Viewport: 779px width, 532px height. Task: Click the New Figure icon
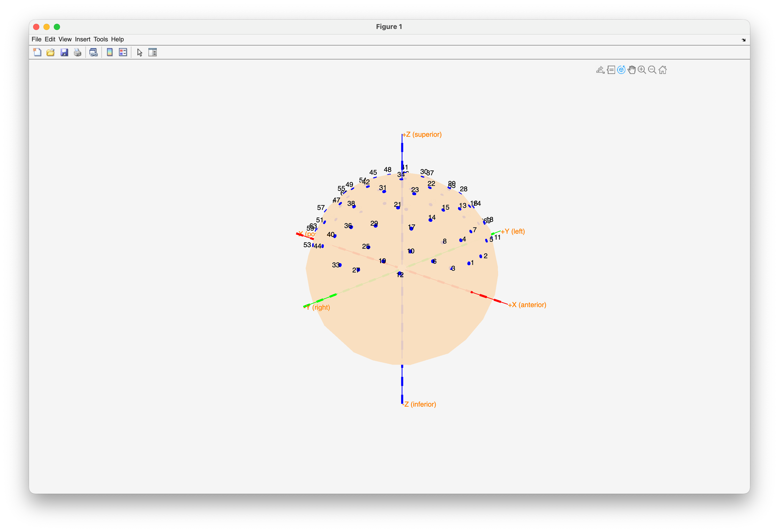[37, 52]
